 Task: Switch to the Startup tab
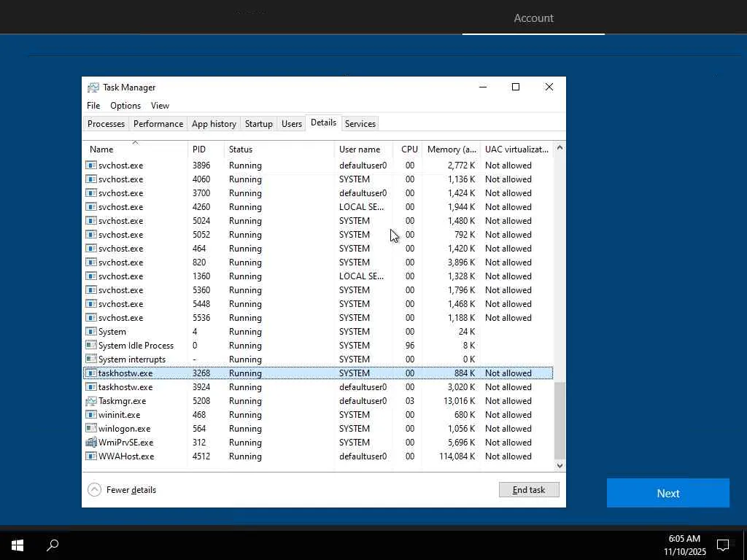pyautogui.click(x=259, y=124)
